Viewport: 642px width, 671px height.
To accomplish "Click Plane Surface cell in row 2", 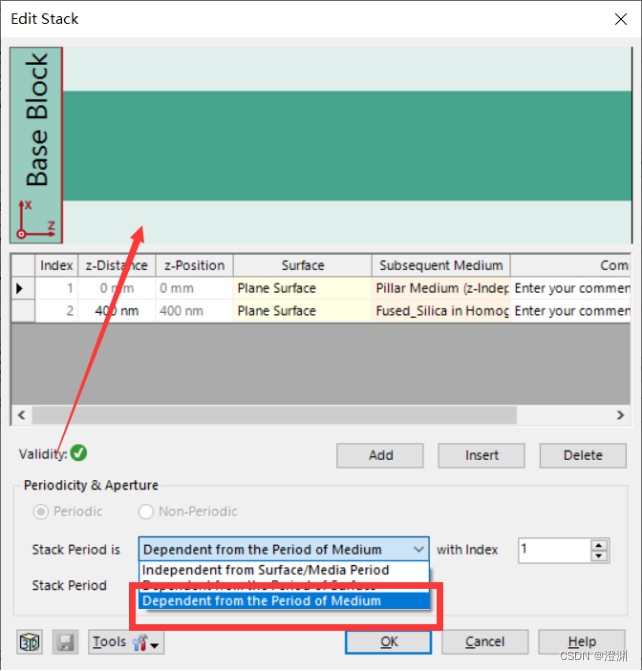I will [302, 311].
